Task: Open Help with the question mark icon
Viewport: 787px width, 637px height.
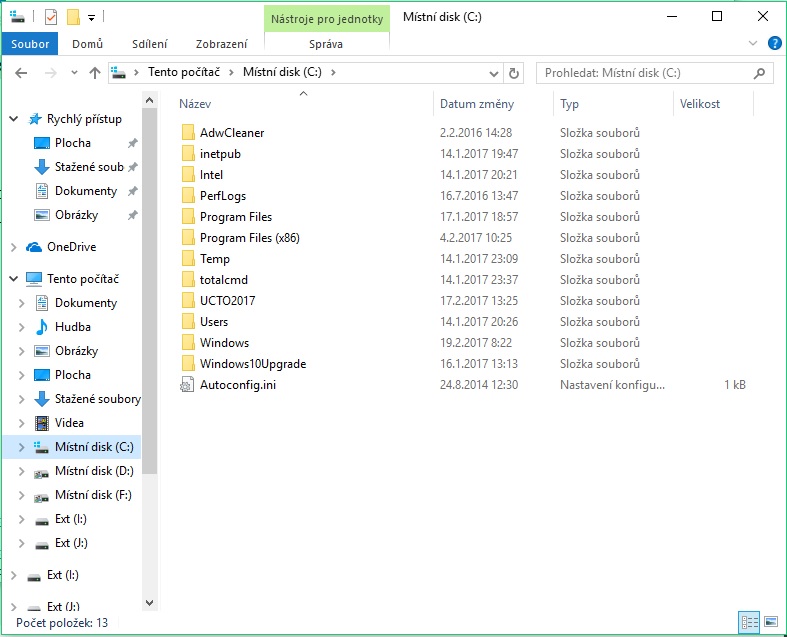Action: click(774, 43)
